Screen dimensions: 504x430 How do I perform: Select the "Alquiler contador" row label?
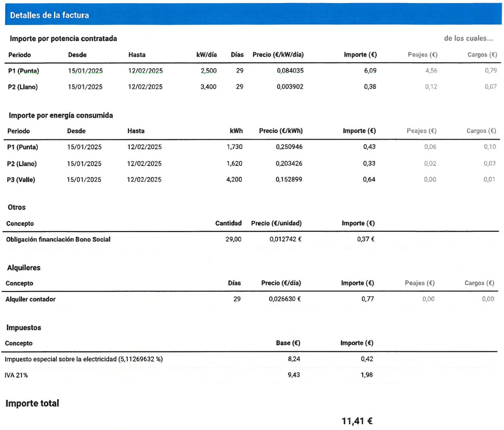(30, 299)
